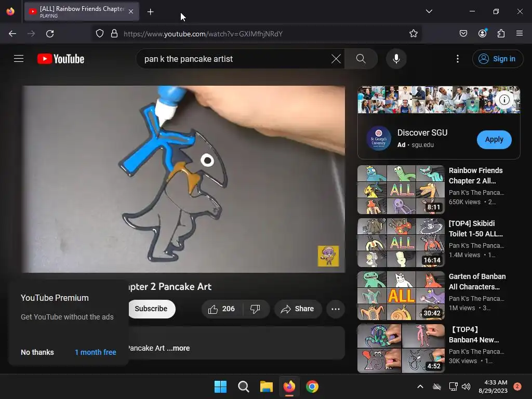Accept 1 month free Premium offer

point(96,352)
